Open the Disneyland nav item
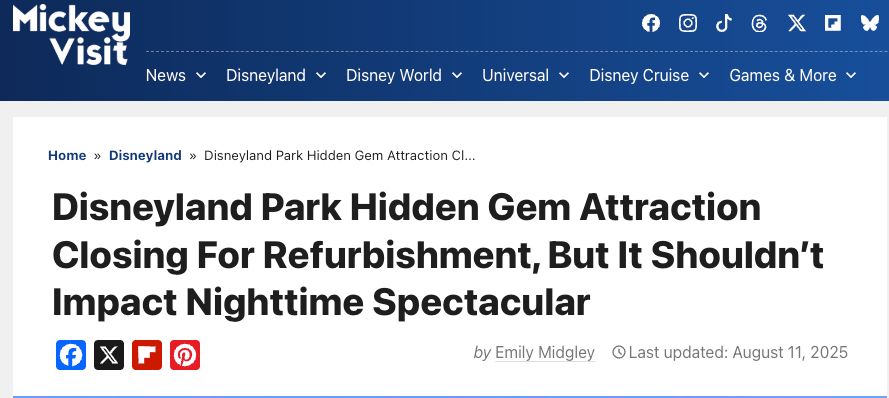Image resolution: width=889 pixels, height=398 pixels. pos(266,75)
